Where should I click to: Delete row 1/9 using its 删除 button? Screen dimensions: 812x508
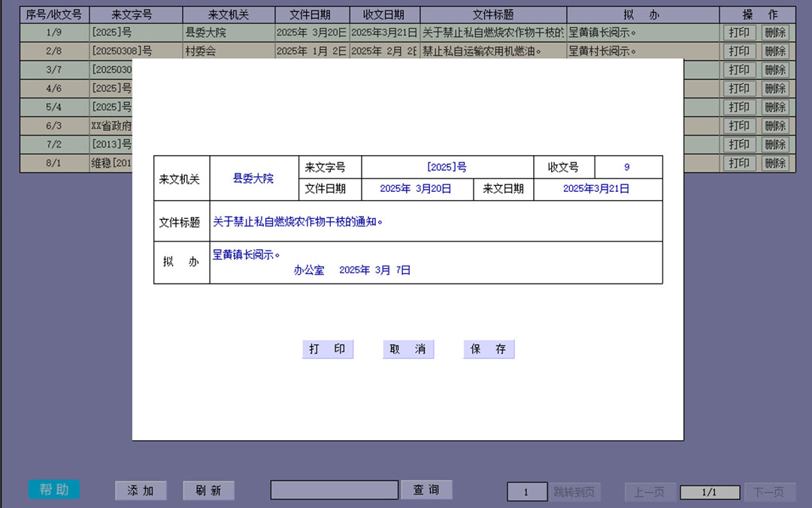(775, 32)
